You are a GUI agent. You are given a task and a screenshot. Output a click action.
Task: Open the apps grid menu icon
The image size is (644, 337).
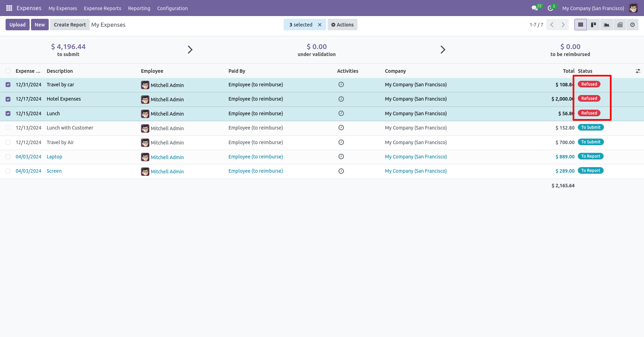point(9,8)
